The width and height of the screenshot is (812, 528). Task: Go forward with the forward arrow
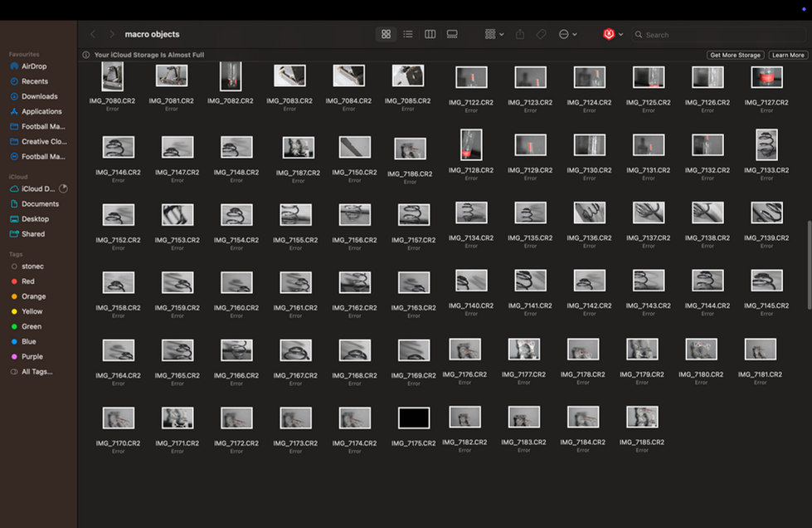tap(111, 34)
